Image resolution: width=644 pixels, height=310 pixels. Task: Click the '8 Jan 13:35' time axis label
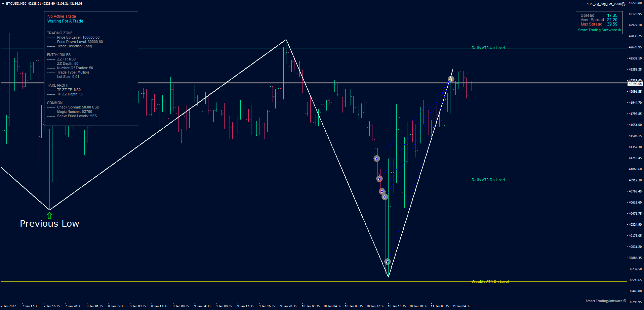(x=159, y=306)
